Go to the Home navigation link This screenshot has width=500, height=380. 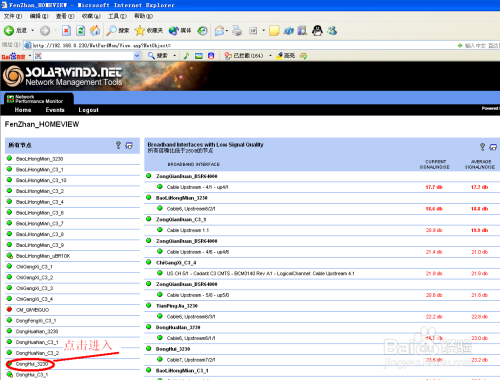click(x=23, y=110)
